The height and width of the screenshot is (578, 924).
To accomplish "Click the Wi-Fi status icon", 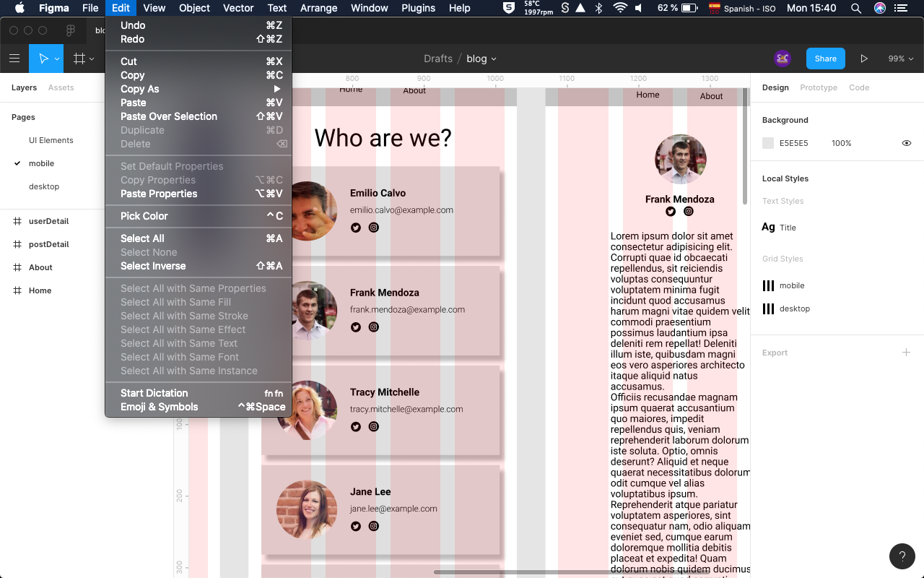I will pos(620,8).
